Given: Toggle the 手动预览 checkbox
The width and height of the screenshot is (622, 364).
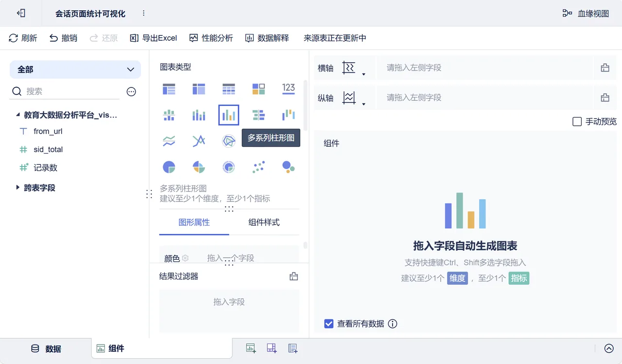Looking at the screenshot, I should click(x=577, y=121).
